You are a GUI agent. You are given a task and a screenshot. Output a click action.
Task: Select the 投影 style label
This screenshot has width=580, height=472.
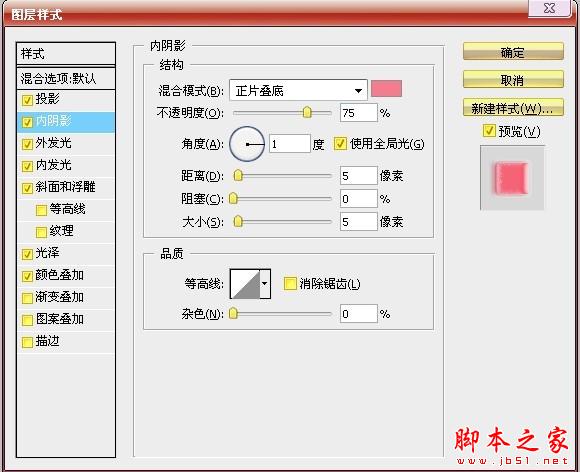47,99
